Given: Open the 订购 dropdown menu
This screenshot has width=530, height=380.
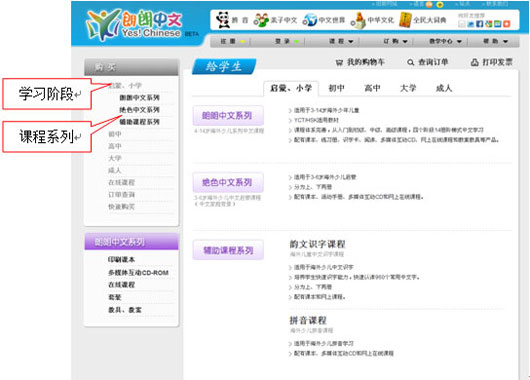Looking at the screenshot, I should pos(395,41).
